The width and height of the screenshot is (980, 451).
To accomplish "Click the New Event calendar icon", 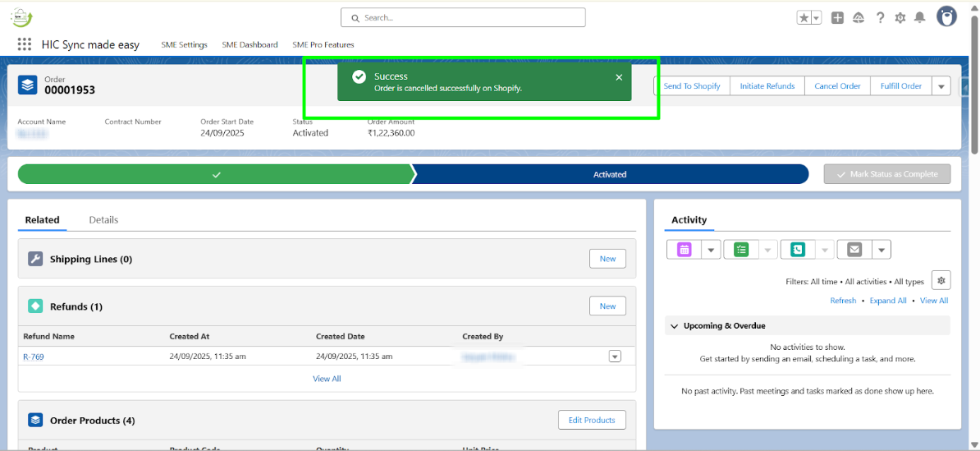I will (x=685, y=250).
